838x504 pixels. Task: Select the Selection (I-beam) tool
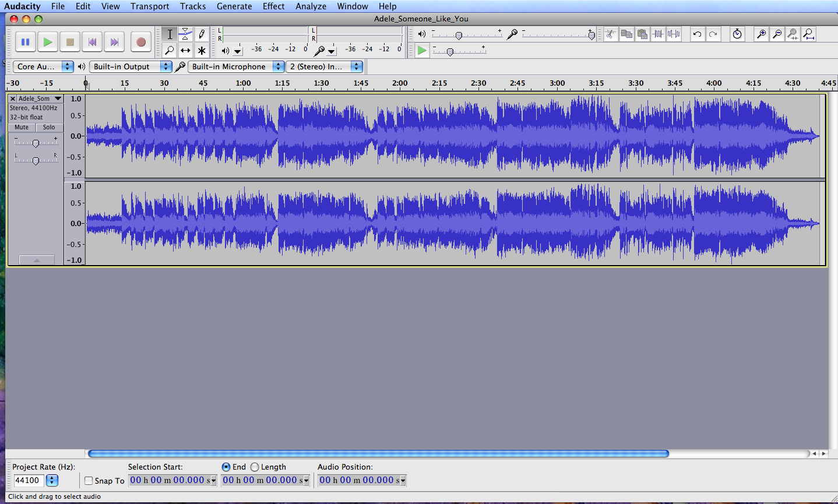click(x=170, y=34)
